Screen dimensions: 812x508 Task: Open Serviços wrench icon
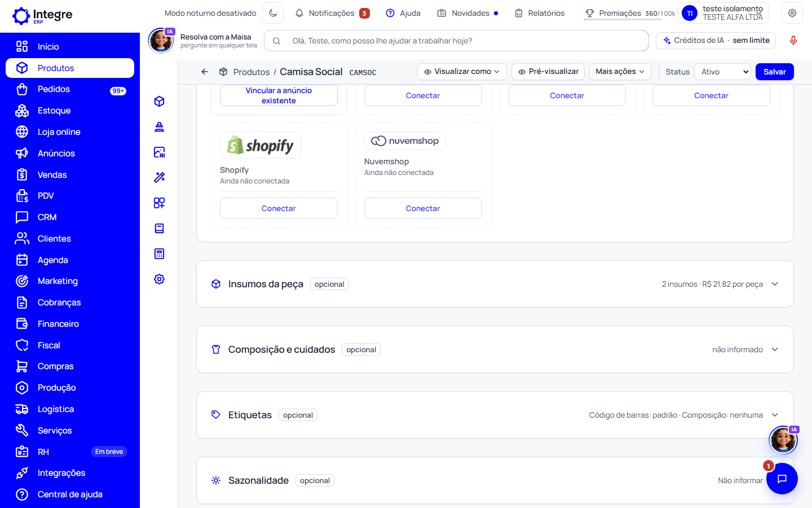[x=22, y=431]
